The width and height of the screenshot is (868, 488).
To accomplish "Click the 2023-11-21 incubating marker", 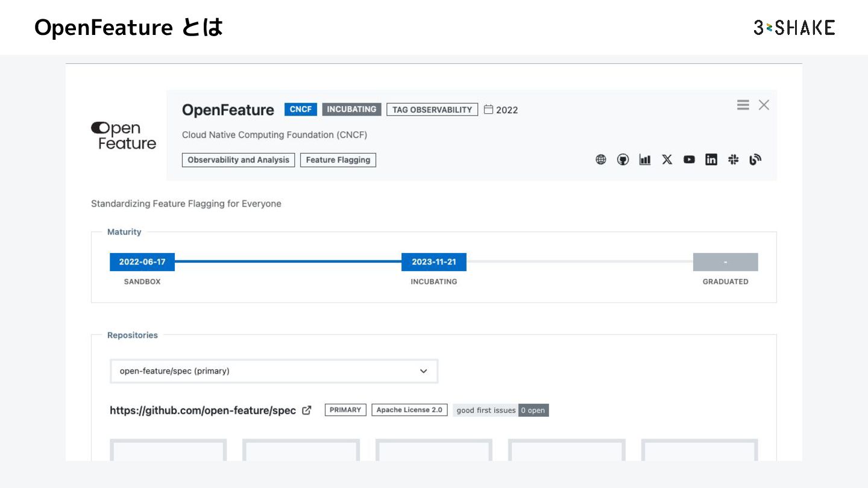I will click(434, 262).
